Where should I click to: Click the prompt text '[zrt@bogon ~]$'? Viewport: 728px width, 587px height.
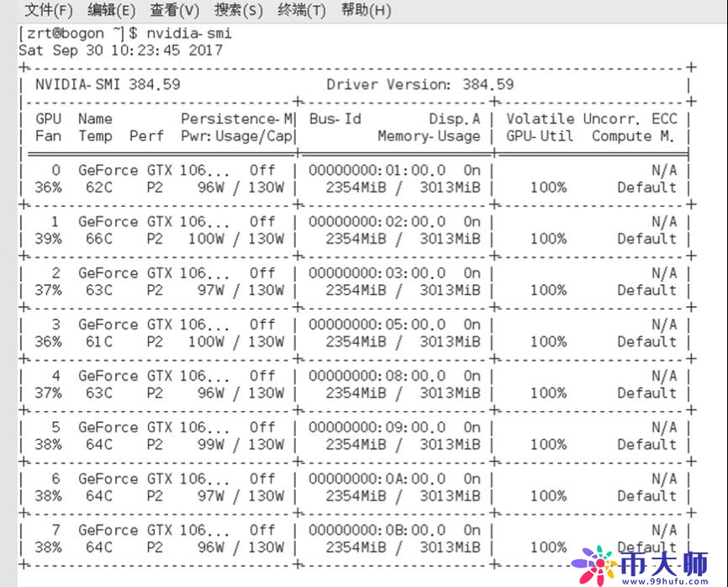tap(78, 34)
